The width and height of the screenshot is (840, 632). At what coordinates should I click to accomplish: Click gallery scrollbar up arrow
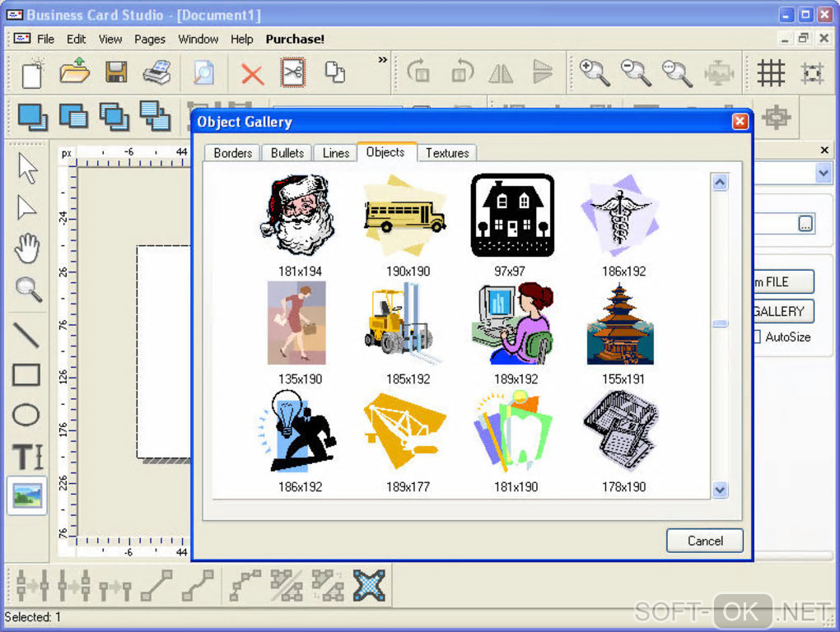[720, 183]
